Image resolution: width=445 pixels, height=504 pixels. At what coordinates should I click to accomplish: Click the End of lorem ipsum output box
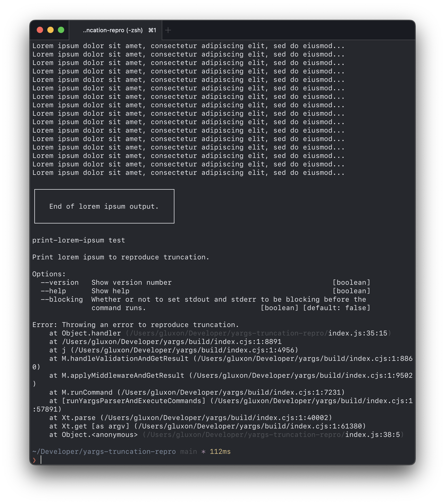point(104,206)
